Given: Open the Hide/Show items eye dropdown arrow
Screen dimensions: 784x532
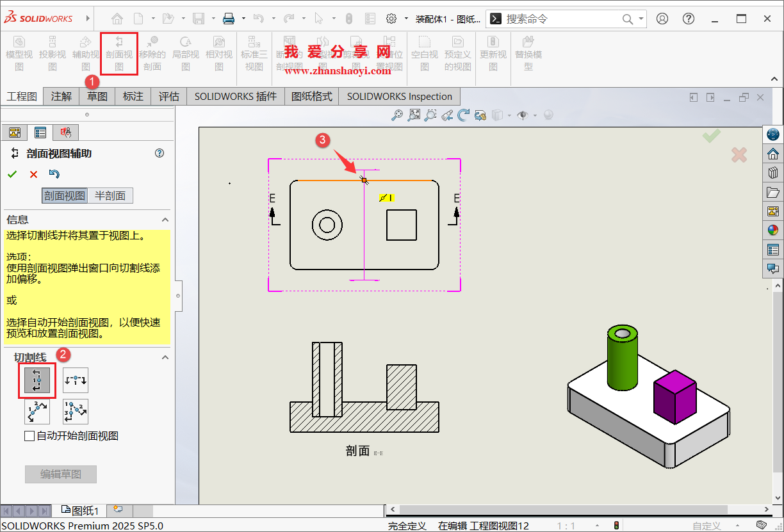Looking at the screenshot, I should pos(535,115).
